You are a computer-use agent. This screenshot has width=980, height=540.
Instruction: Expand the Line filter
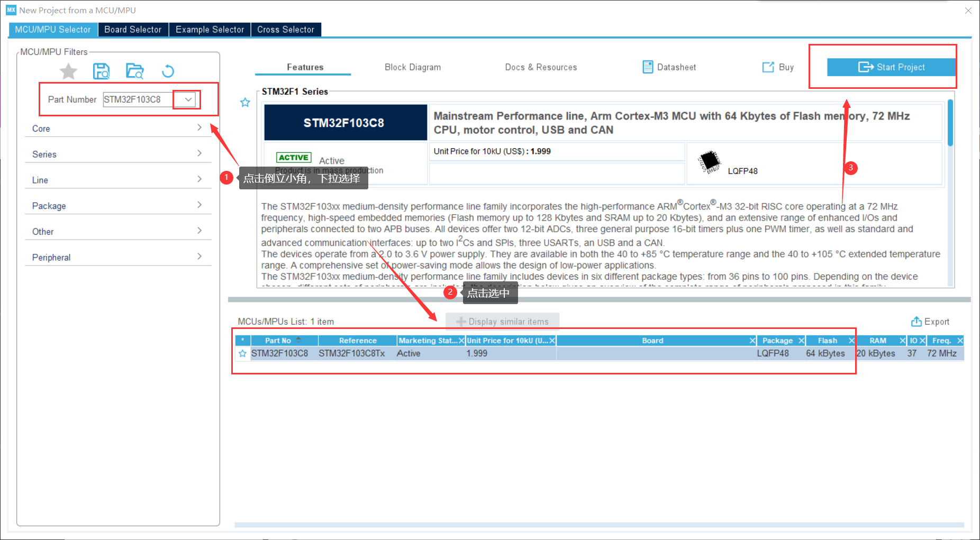click(x=118, y=180)
